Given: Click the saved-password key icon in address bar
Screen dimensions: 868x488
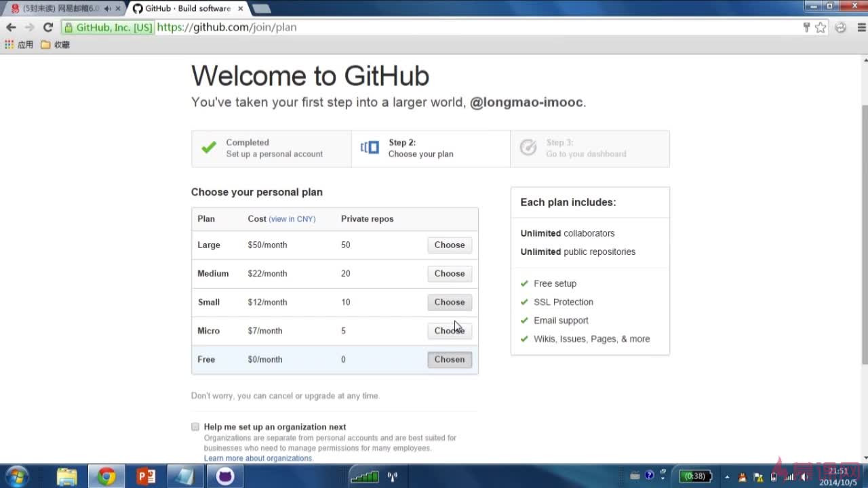Looking at the screenshot, I should [x=806, y=27].
